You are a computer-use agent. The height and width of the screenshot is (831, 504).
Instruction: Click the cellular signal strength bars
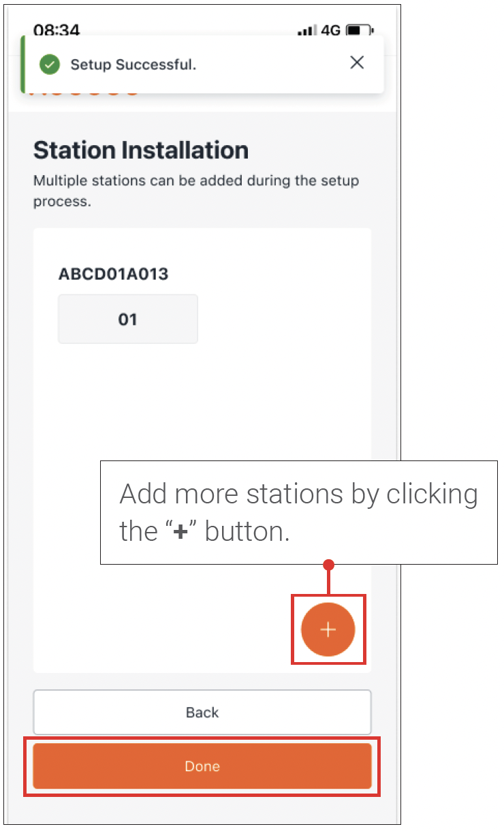[x=308, y=31]
